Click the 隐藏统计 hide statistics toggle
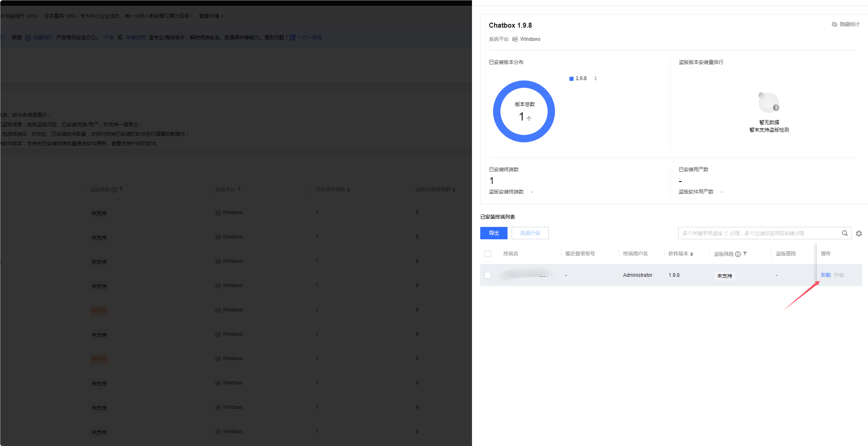 (x=845, y=24)
